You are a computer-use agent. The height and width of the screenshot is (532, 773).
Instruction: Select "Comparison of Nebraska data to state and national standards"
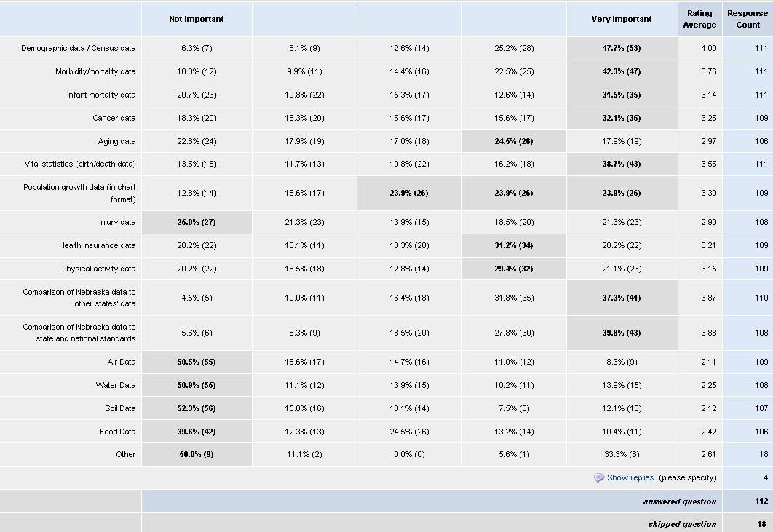79,333
